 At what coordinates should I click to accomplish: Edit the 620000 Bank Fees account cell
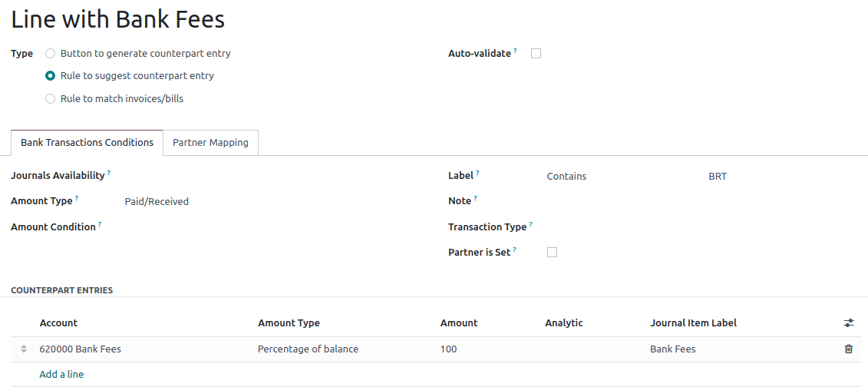tap(81, 349)
